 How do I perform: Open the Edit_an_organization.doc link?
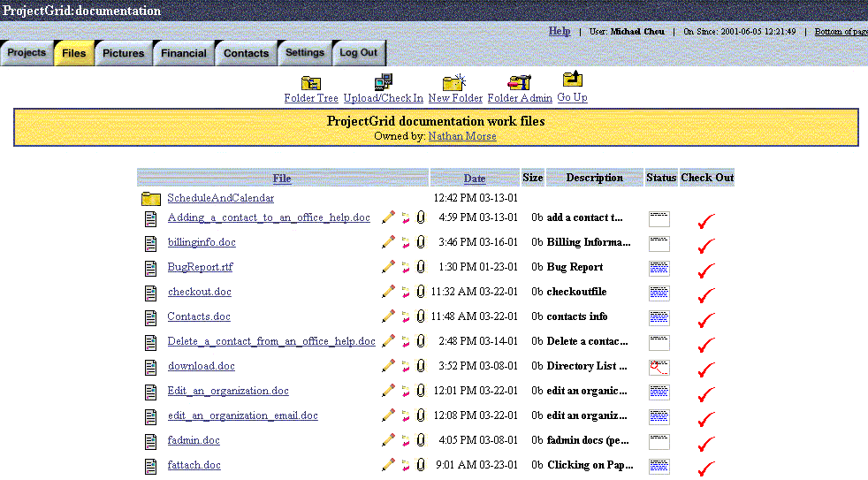point(228,391)
